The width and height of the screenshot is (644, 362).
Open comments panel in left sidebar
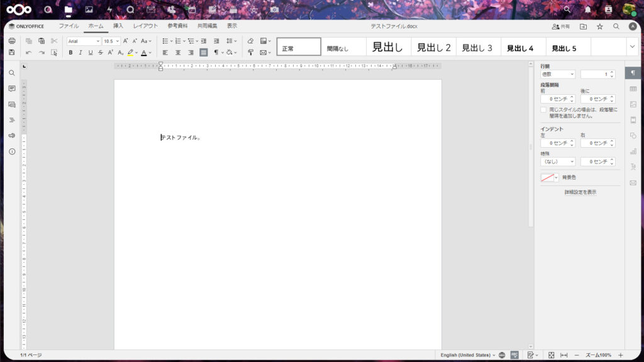tap(12, 89)
